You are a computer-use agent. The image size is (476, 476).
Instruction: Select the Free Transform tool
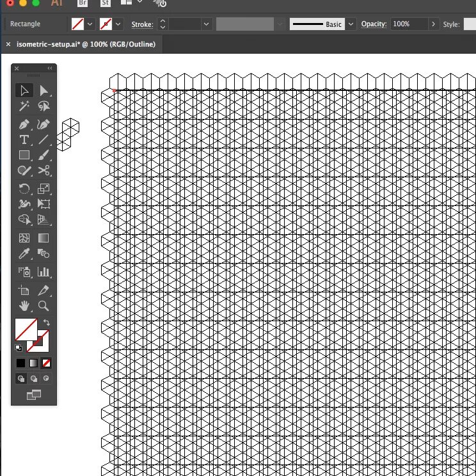(44, 203)
